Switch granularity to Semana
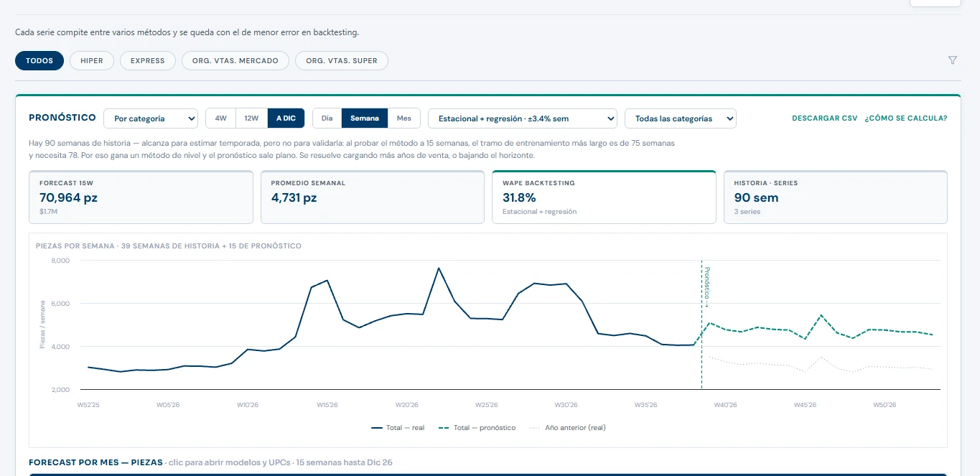 pyautogui.click(x=365, y=118)
